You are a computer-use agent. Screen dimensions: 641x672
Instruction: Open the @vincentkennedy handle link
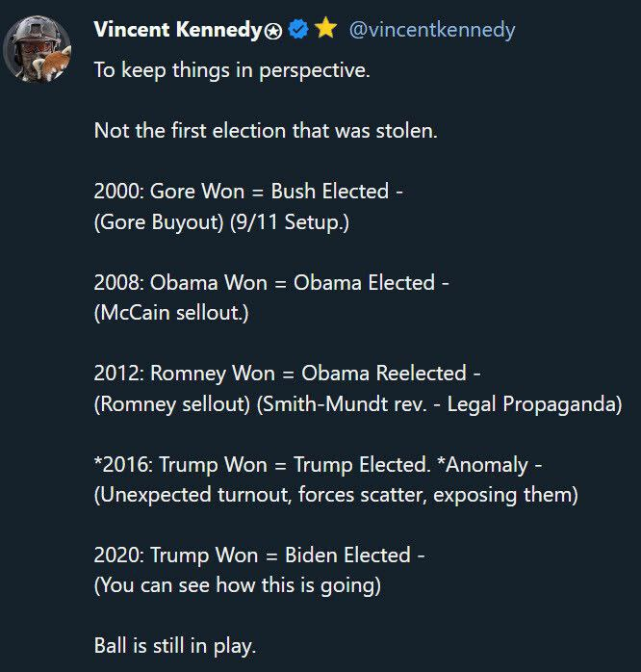[431, 30]
